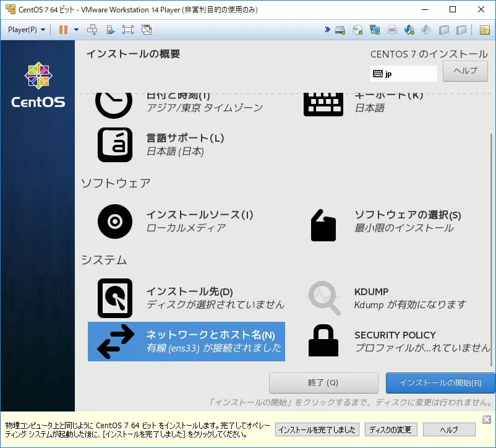Click the installer vertical scrollbar
Screen dimensions: 496x448
(x=491, y=250)
